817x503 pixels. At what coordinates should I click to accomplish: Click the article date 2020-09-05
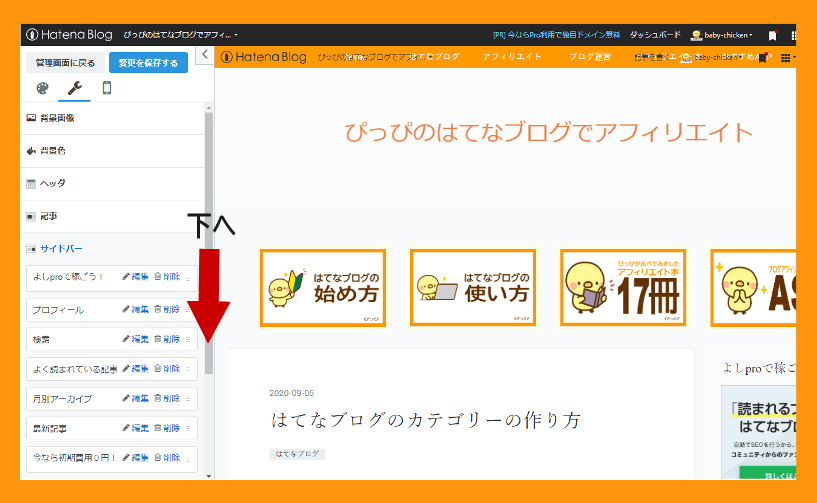pos(292,393)
